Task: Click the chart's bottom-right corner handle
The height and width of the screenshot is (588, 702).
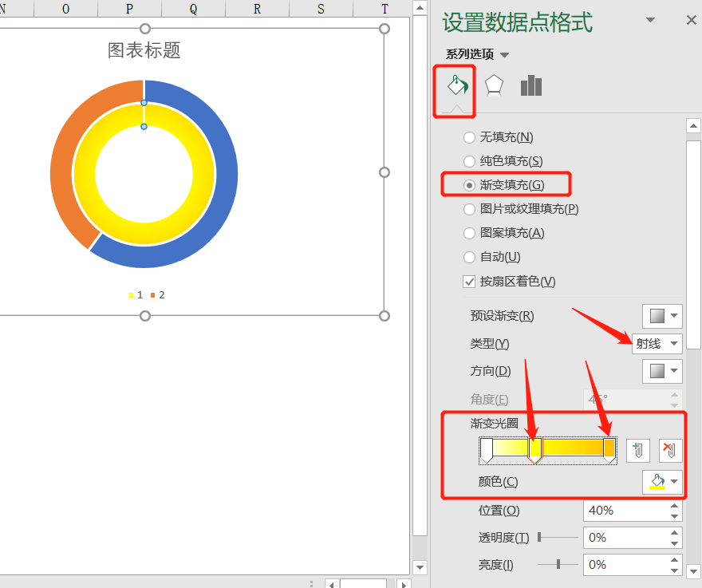Action: click(x=385, y=316)
